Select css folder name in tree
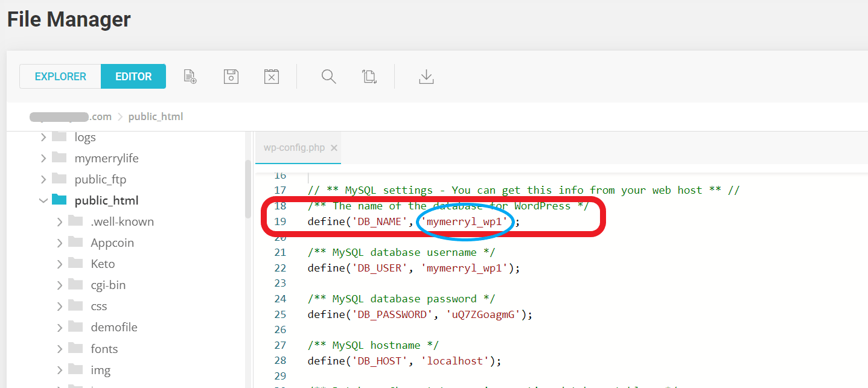This screenshot has height=388, width=868. point(99,307)
